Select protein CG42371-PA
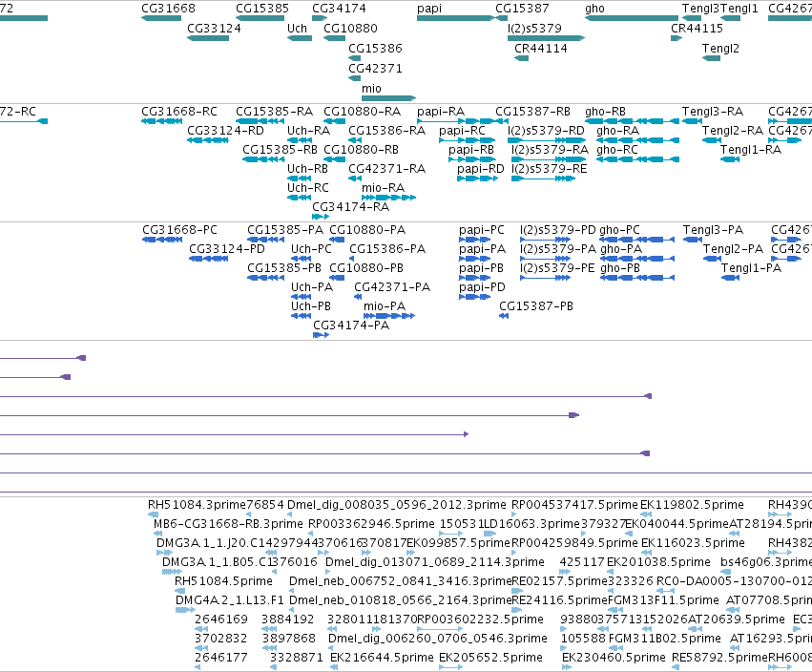 [392, 287]
